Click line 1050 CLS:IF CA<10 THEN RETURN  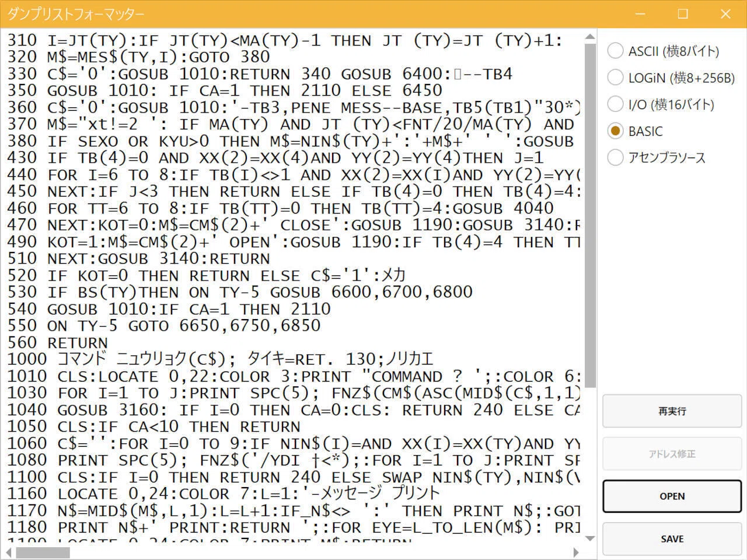153,427
